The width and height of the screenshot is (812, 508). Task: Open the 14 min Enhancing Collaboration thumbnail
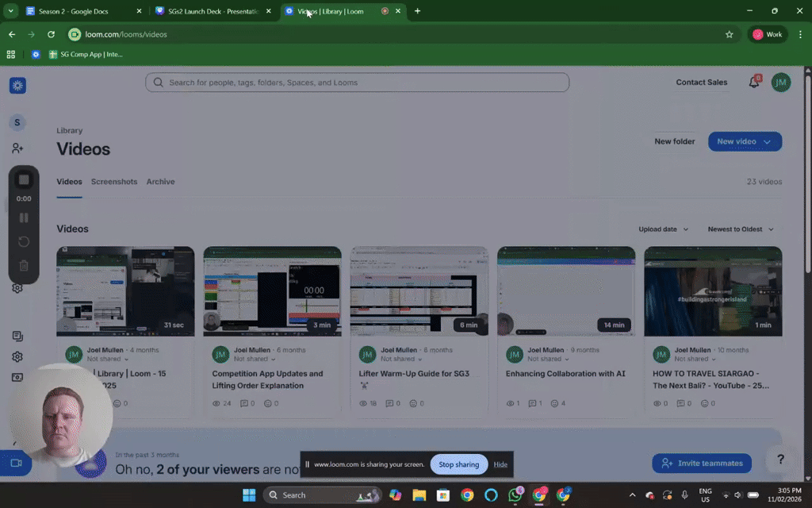click(x=566, y=291)
